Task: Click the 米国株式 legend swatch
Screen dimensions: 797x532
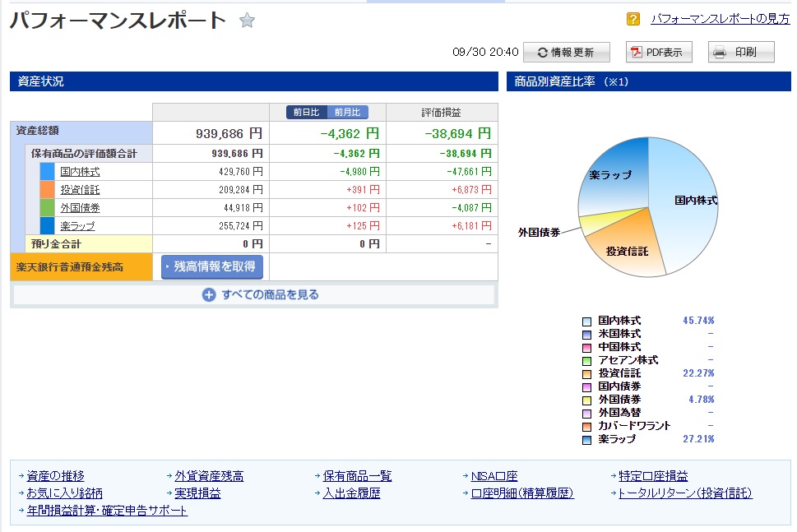Action: [586, 335]
